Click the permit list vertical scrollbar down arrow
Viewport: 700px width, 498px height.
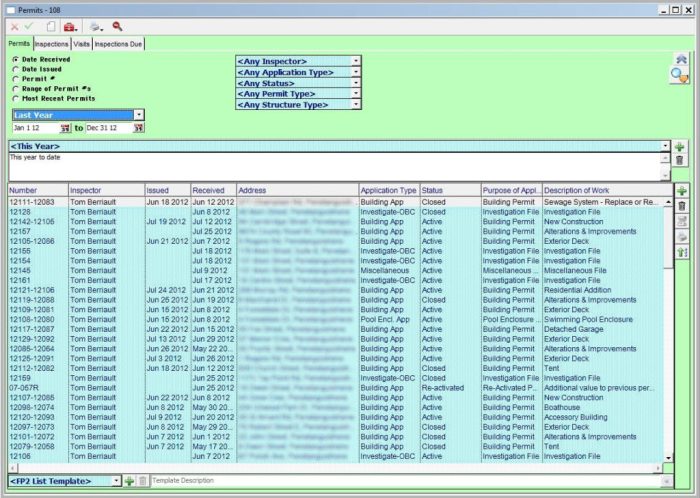pos(668,458)
